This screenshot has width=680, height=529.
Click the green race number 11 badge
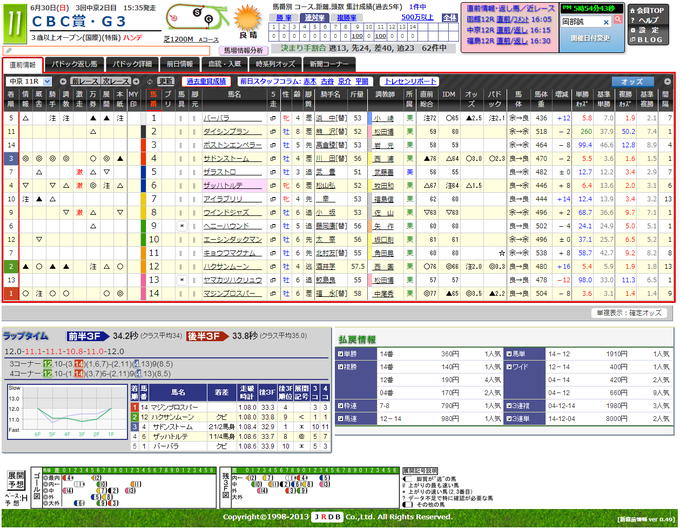coord(14,24)
